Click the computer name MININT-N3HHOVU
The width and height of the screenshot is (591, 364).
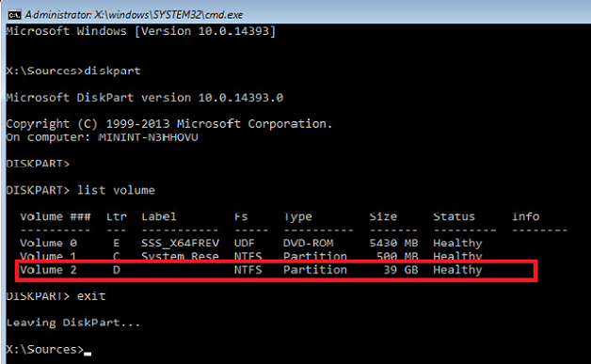pyautogui.click(x=148, y=137)
